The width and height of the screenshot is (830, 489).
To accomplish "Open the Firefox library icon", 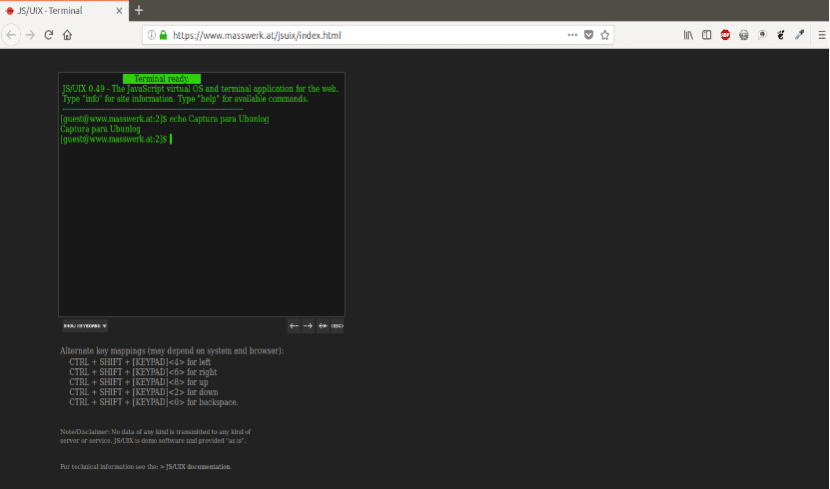I will click(688, 35).
